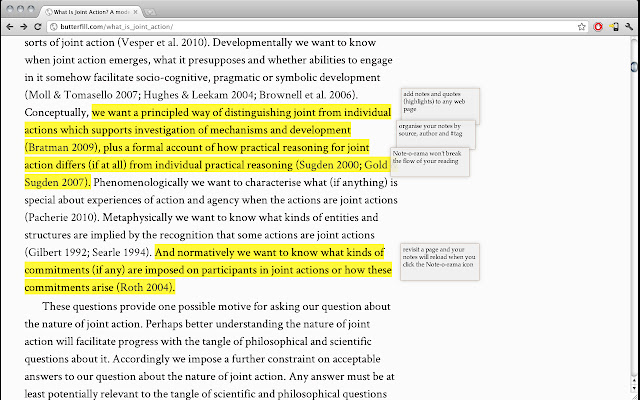Open the Chrome wrench settings menu
The width and height of the screenshot is (640, 400).
tap(631, 25)
